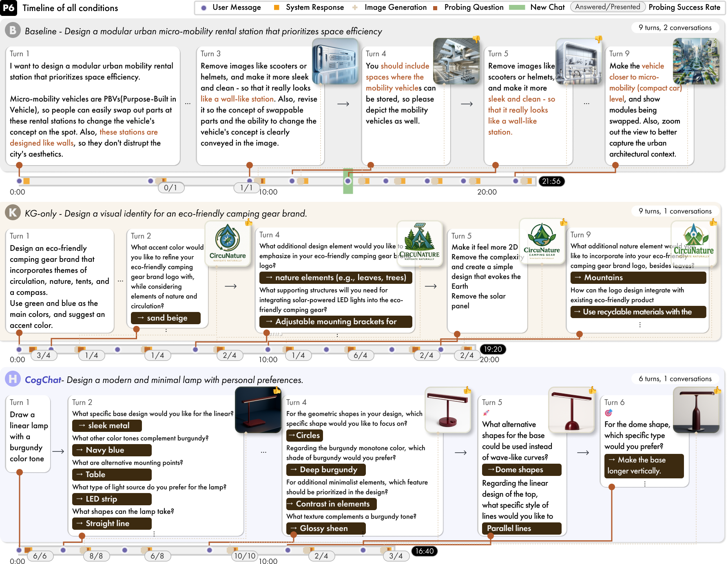Image resolution: width=728 pixels, height=564 pixels.
Task: Click thumbs-up on CogChat Turn 4 lamp
Action: tap(467, 390)
